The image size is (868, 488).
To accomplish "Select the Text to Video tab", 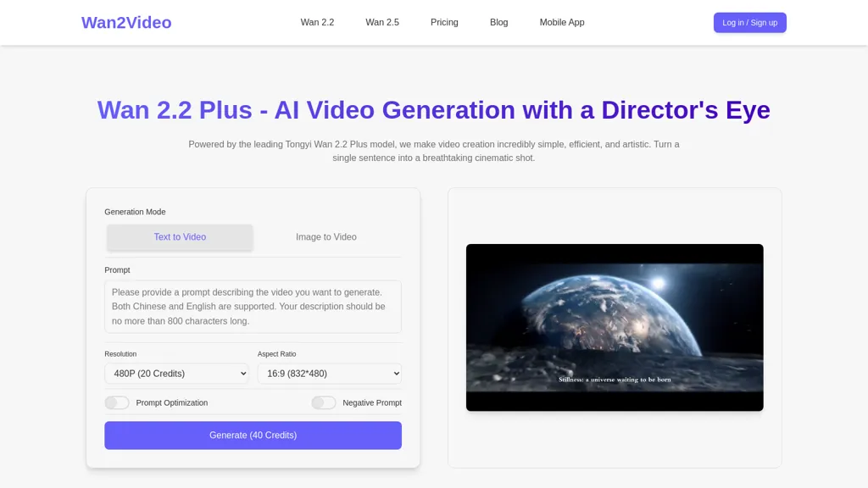I will pos(180,237).
